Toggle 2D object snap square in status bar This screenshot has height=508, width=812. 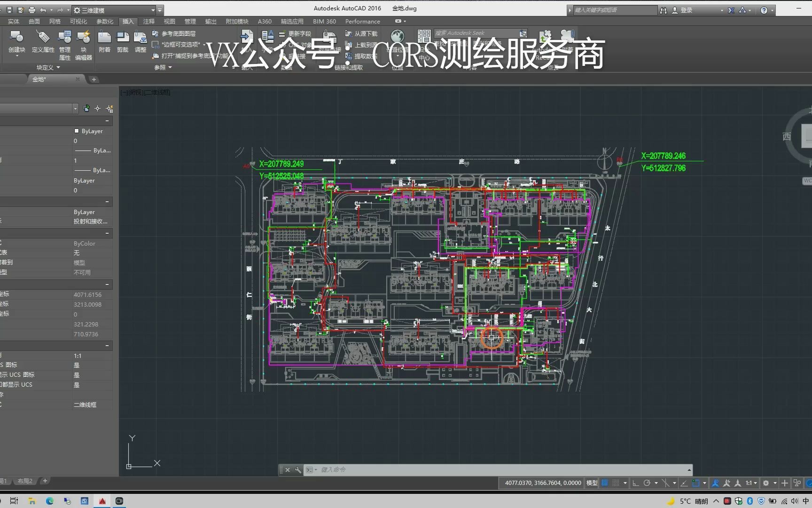coord(696,483)
